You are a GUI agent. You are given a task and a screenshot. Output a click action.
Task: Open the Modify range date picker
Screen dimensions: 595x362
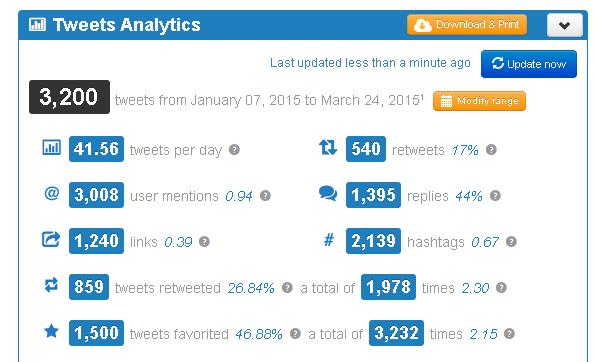pos(479,101)
